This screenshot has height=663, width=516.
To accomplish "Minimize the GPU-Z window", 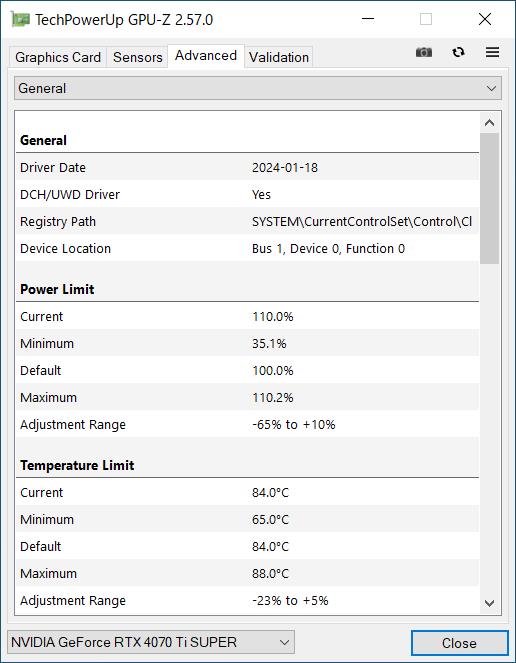I will tap(368, 19).
